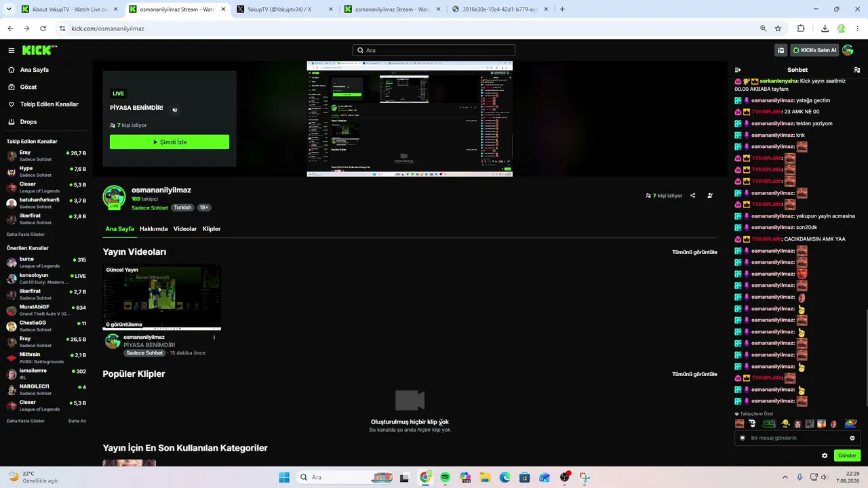The width and height of the screenshot is (868, 488).
Task: Open ismailemre channel in sidebar
Action: [x=46, y=374]
